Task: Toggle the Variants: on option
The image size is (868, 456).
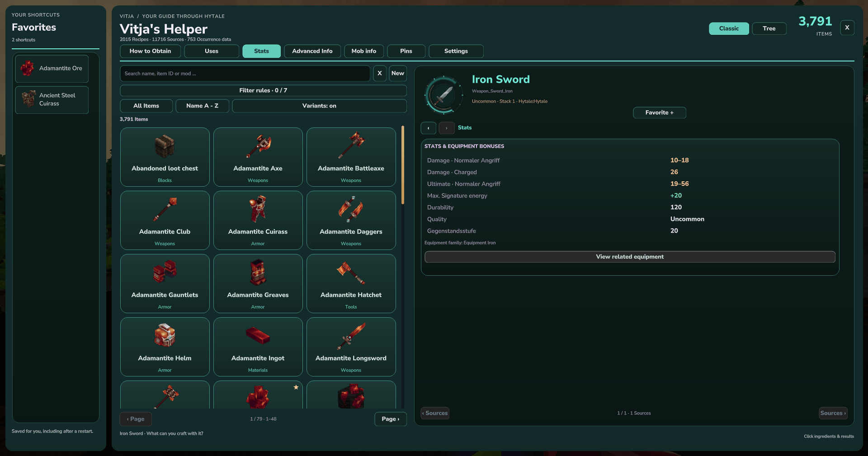Action: (319, 106)
